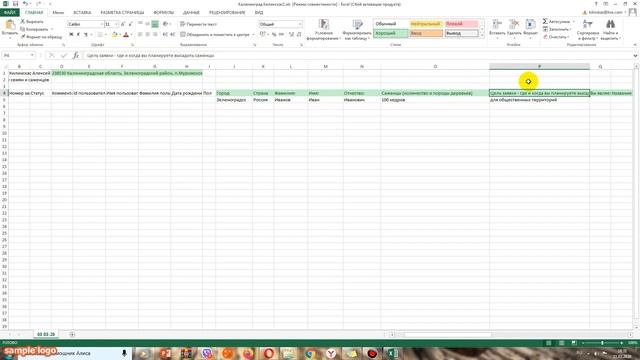The image size is (640, 360).
Task: Apply the Обычный cell style
Action: pyautogui.click(x=391, y=24)
